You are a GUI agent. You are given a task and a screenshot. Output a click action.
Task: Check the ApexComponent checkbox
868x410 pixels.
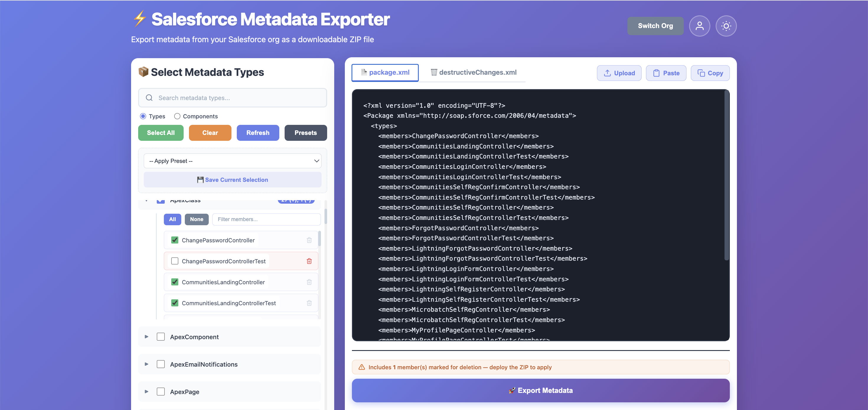(x=161, y=337)
